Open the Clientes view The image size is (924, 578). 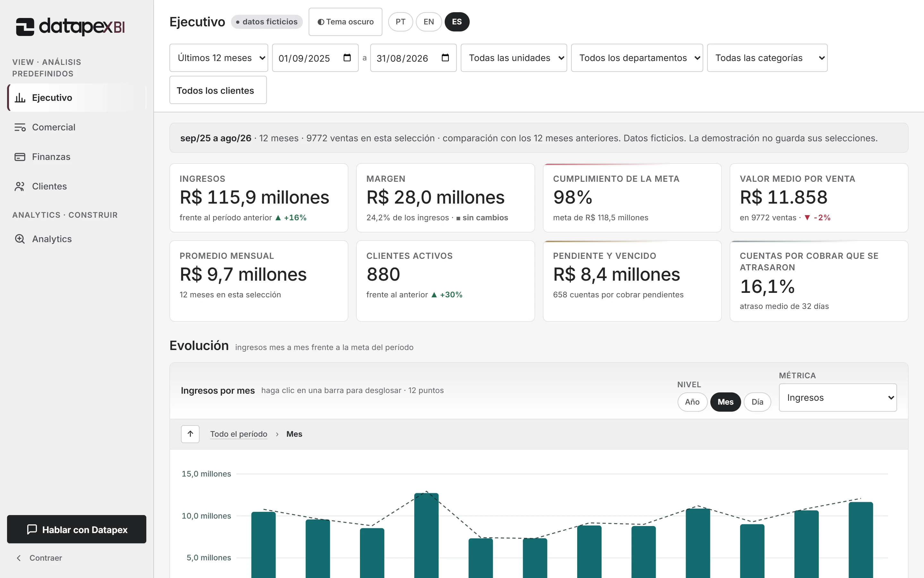pyautogui.click(x=77, y=187)
